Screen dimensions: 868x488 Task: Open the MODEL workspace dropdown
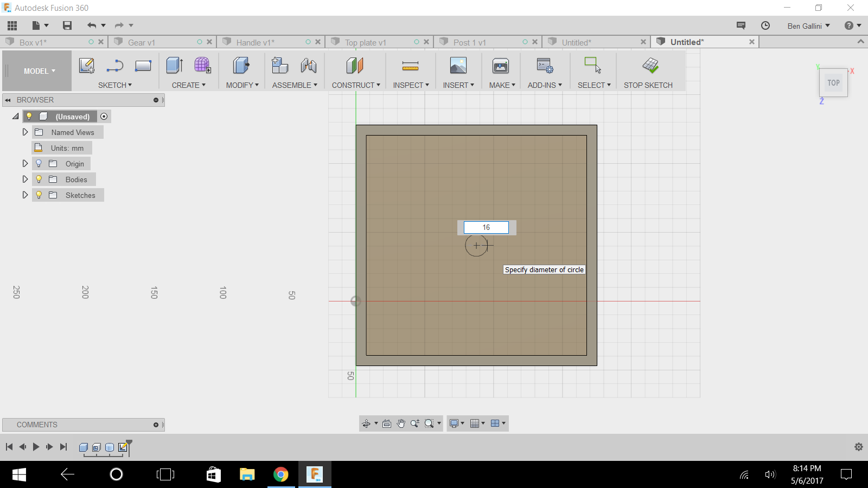pos(40,71)
